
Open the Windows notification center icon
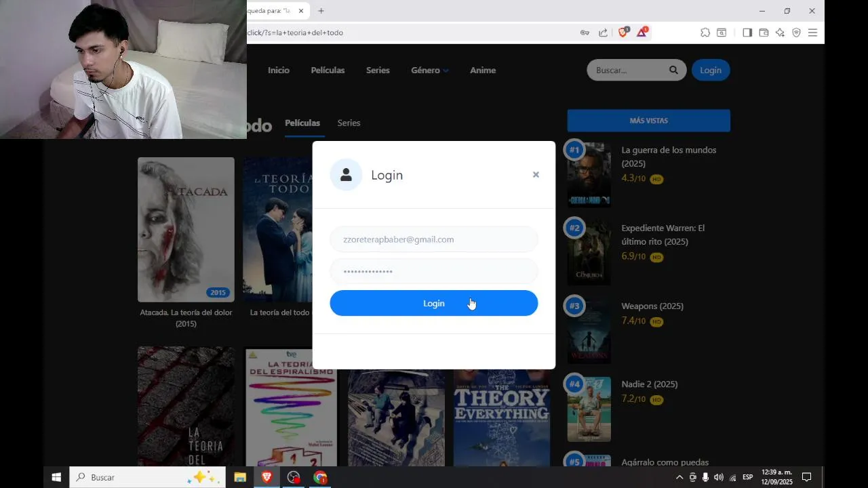click(806, 477)
